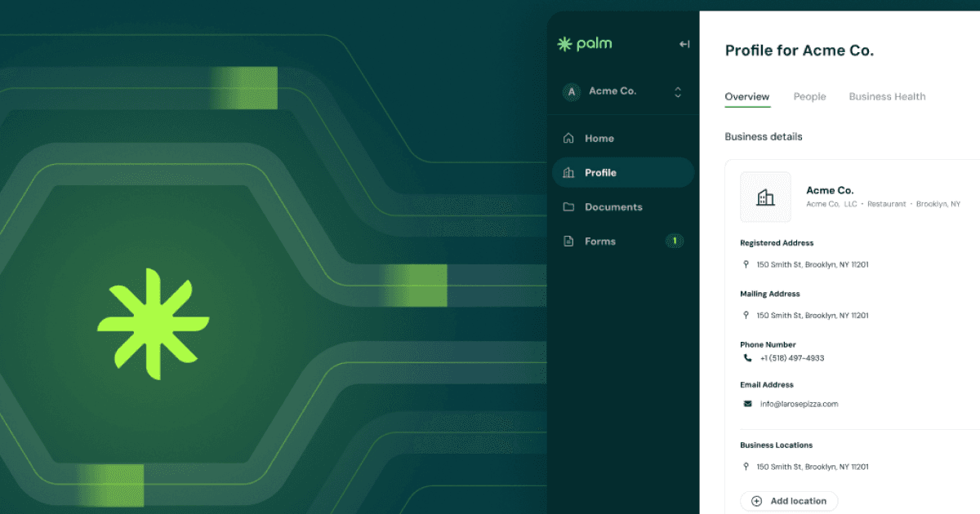980x514 pixels.
Task: Click the Profile for Acme Co. heading
Action: (x=800, y=51)
